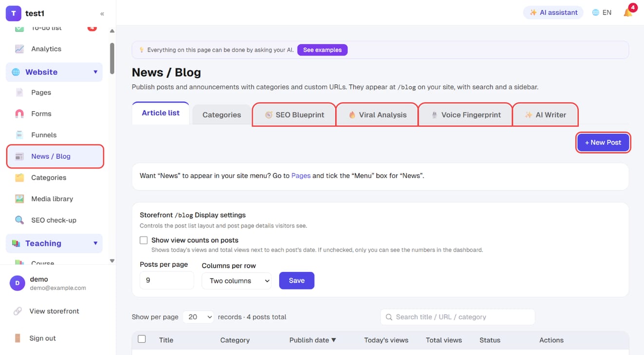Click the sidebar scrollbar down arrow
The image size is (644, 355).
[112, 261]
